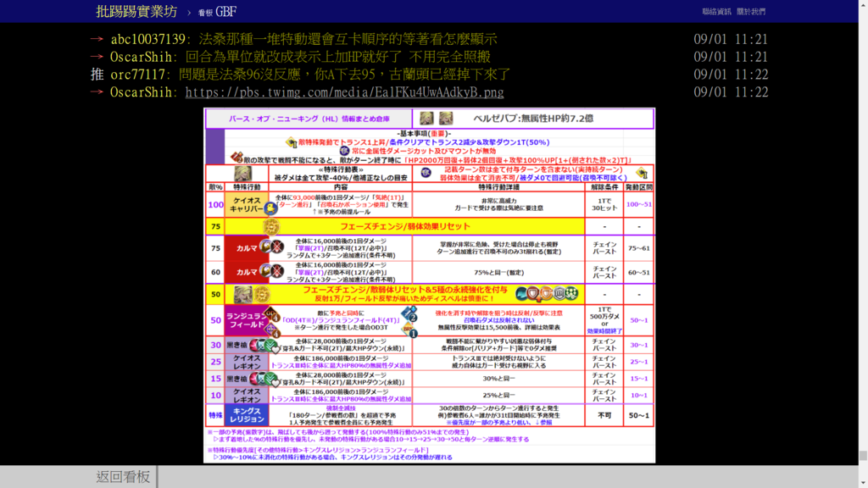Click the page's vertical scrollbar thumb
The width and height of the screenshot is (868, 488).
pos(863,456)
